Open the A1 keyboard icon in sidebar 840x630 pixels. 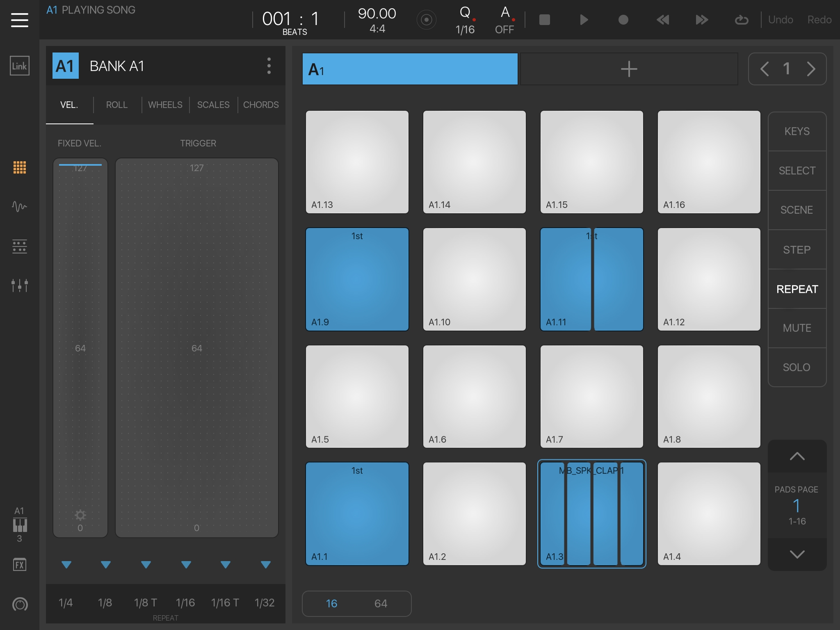pos(20,525)
